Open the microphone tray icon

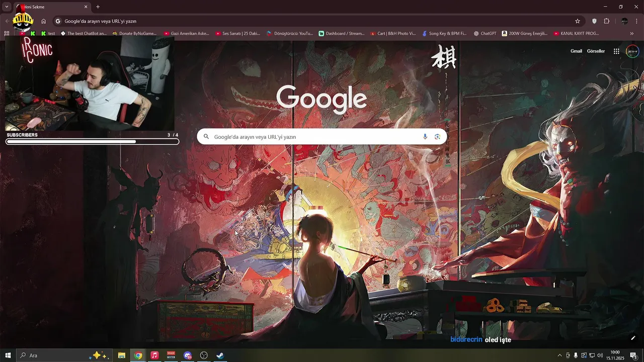pyautogui.click(x=576, y=355)
